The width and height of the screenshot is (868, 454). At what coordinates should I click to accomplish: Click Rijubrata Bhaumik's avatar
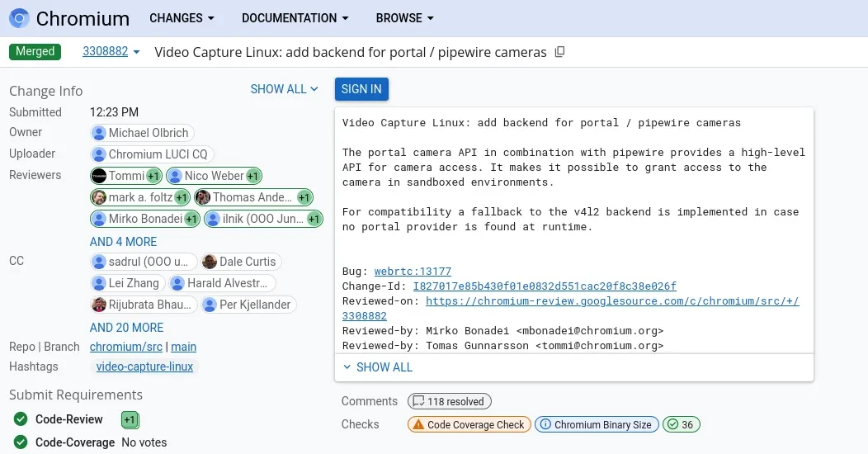point(99,305)
